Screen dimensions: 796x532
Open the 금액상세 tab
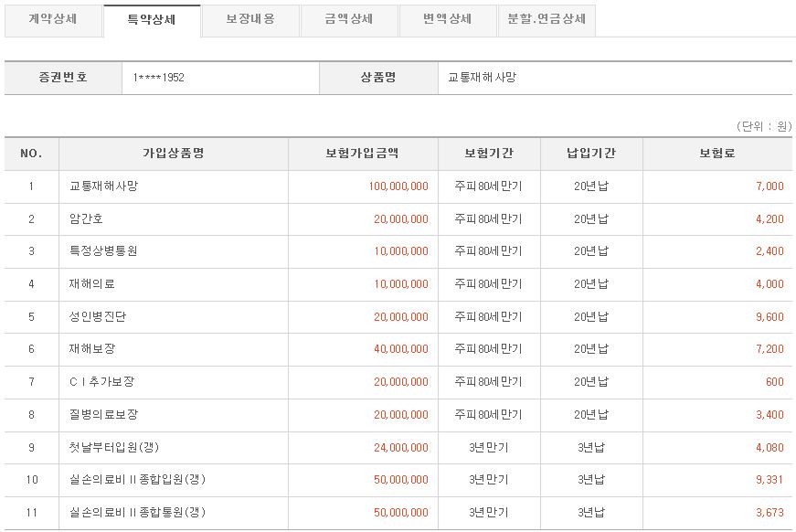click(349, 19)
